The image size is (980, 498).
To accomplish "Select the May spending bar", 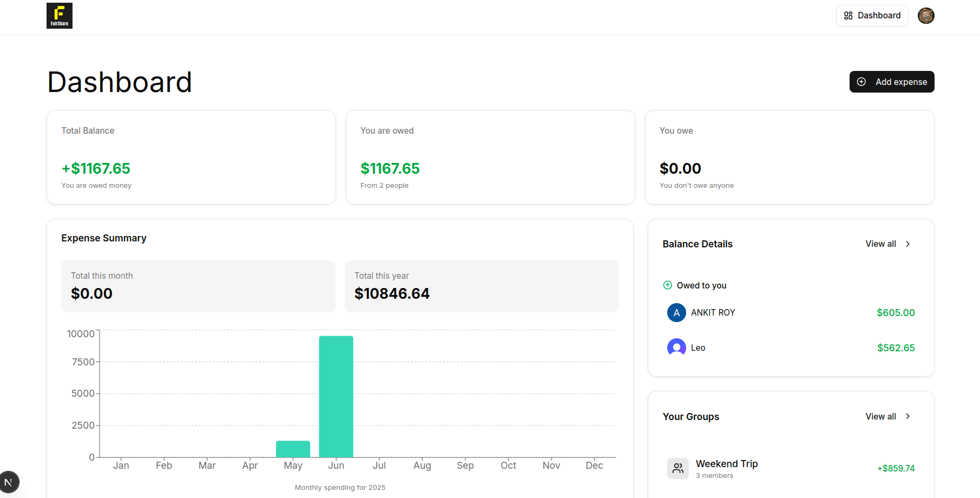I will point(293,449).
